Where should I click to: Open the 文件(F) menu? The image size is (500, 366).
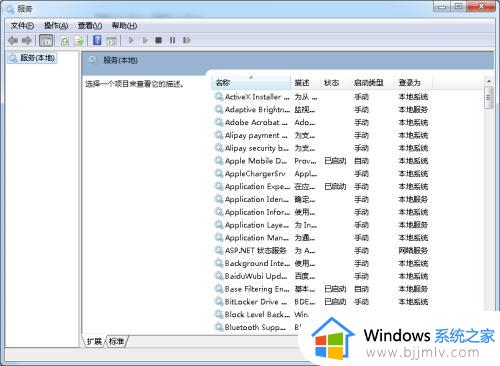click(22, 26)
